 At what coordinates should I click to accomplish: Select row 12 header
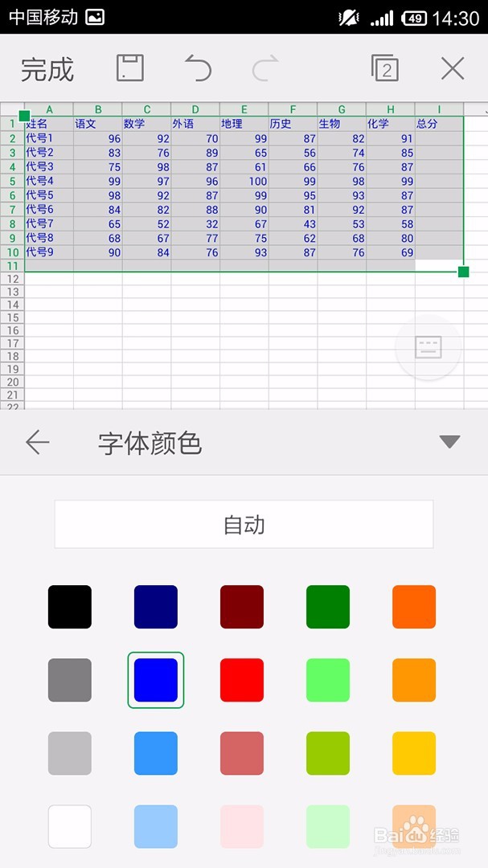(12, 278)
